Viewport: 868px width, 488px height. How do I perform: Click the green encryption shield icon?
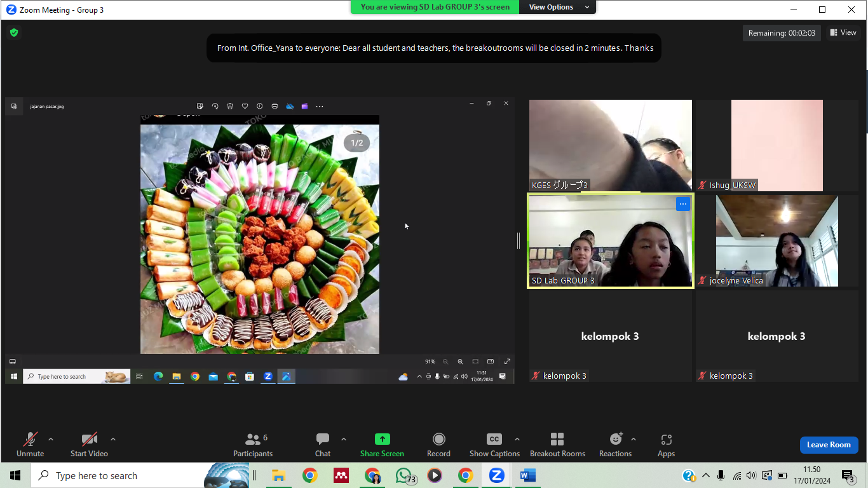[x=14, y=32]
